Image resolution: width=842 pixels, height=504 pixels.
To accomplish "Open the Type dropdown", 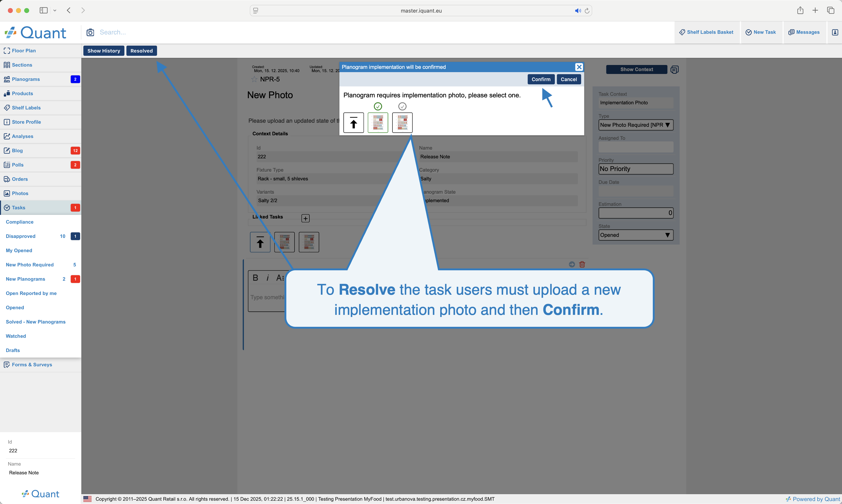I will (x=636, y=125).
